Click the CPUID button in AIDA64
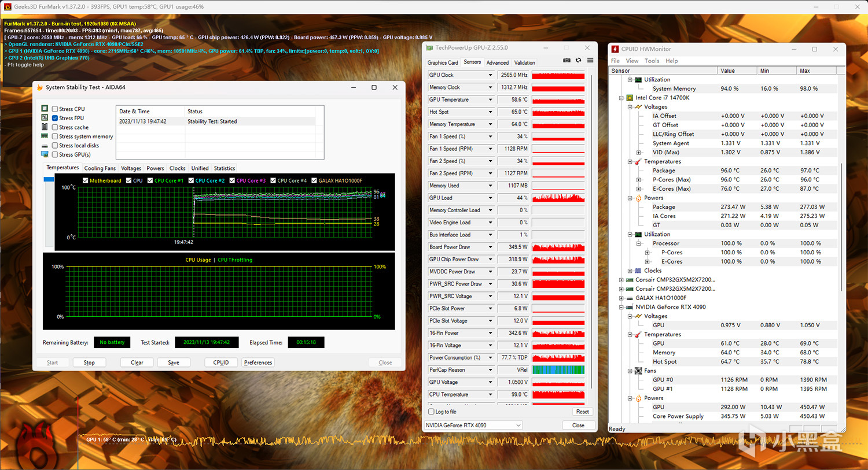The width and height of the screenshot is (868, 470). coord(221,362)
